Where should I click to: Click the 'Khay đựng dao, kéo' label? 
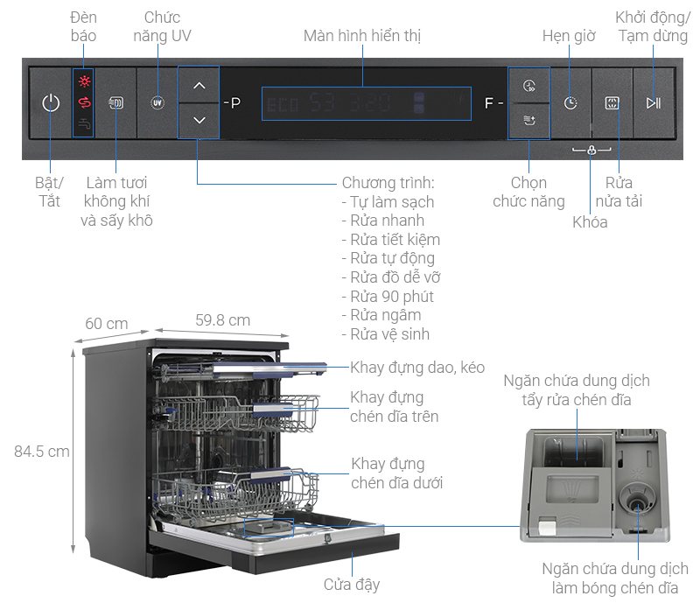pyautogui.click(x=417, y=368)
